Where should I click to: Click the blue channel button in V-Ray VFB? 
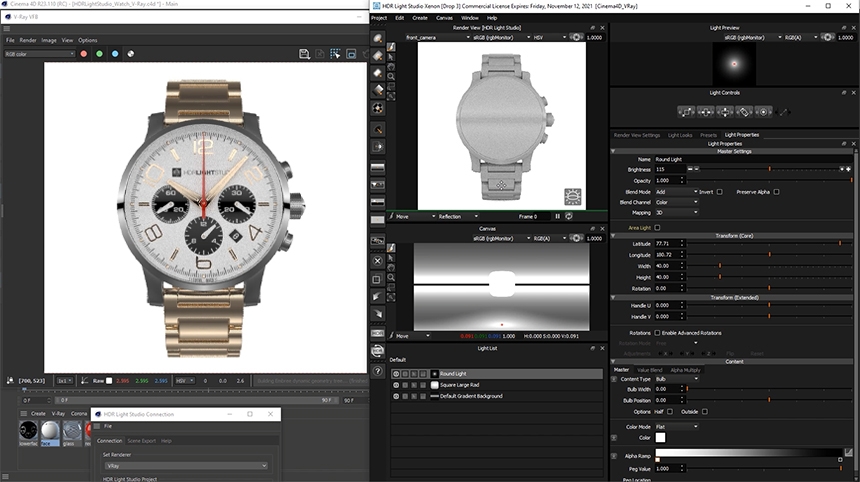(x=115, y=54)
